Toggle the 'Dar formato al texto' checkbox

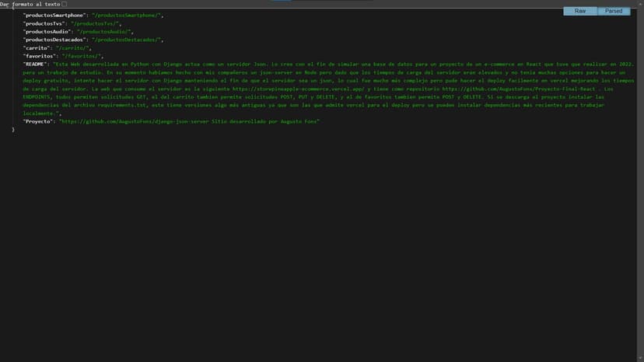pos(64,4)
